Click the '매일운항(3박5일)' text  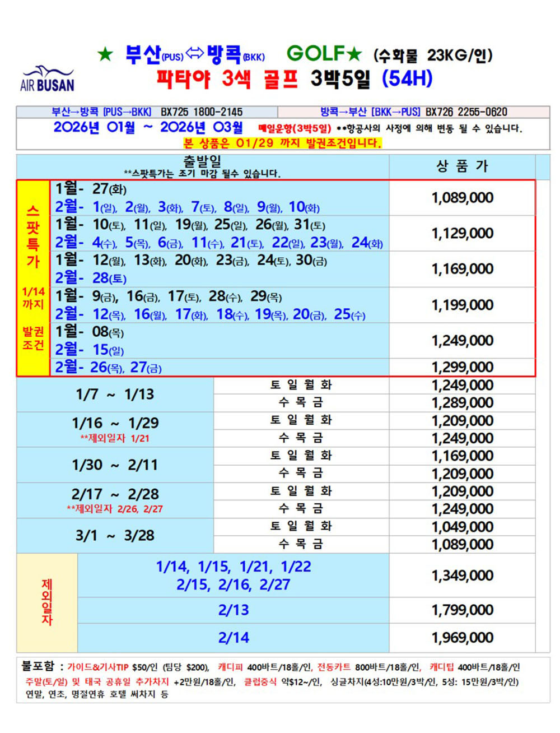pos(295,128)
